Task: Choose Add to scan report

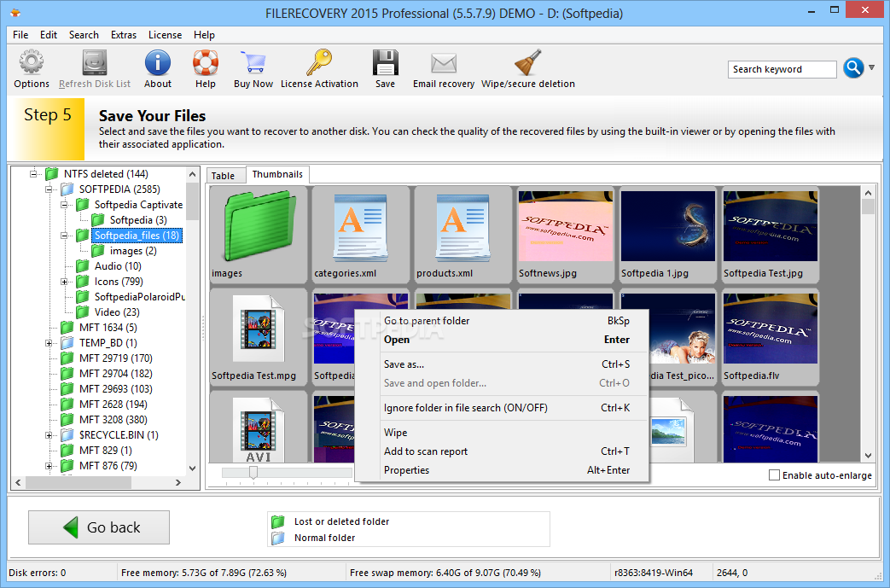Action: (x=502, y=451)
